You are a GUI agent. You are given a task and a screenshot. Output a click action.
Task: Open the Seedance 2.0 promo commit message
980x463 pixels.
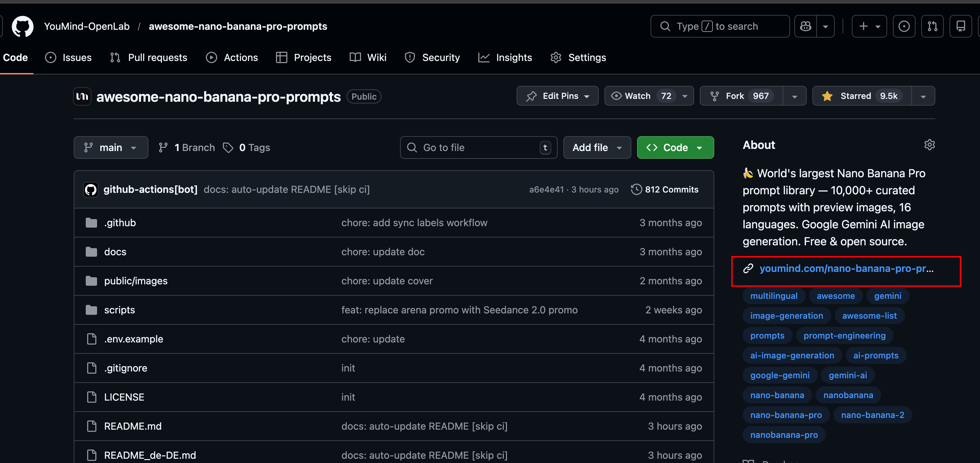459,310
